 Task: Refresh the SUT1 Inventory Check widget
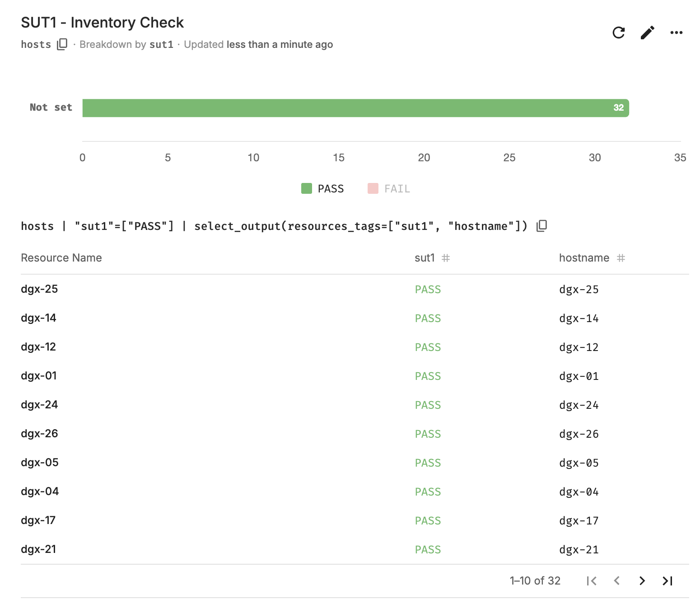pyautogui.click(x=619, y=33)
